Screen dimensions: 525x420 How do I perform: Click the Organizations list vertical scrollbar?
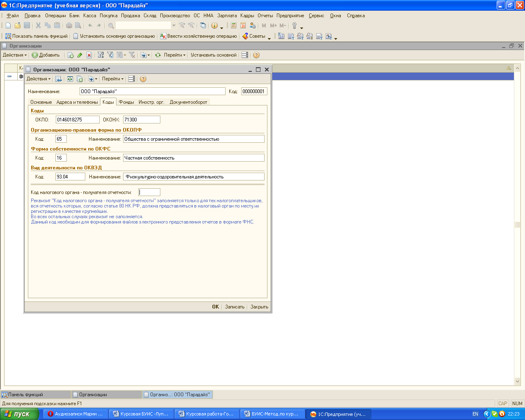[517, 225]
